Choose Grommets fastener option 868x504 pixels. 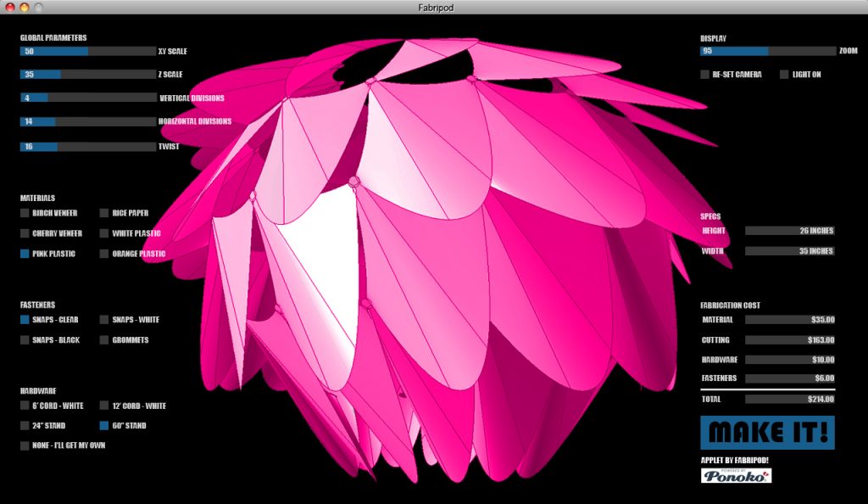point(104,340)
